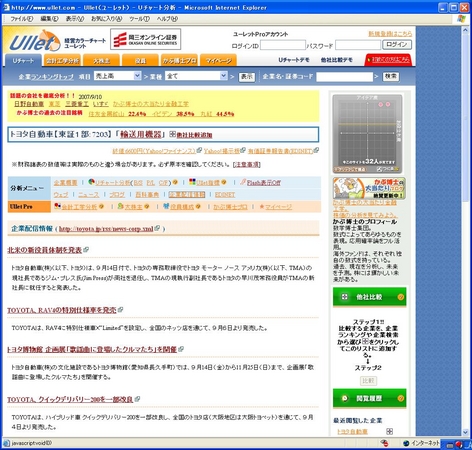Click the help icon on the green 閲覧履歴 bar

point(401,398)
